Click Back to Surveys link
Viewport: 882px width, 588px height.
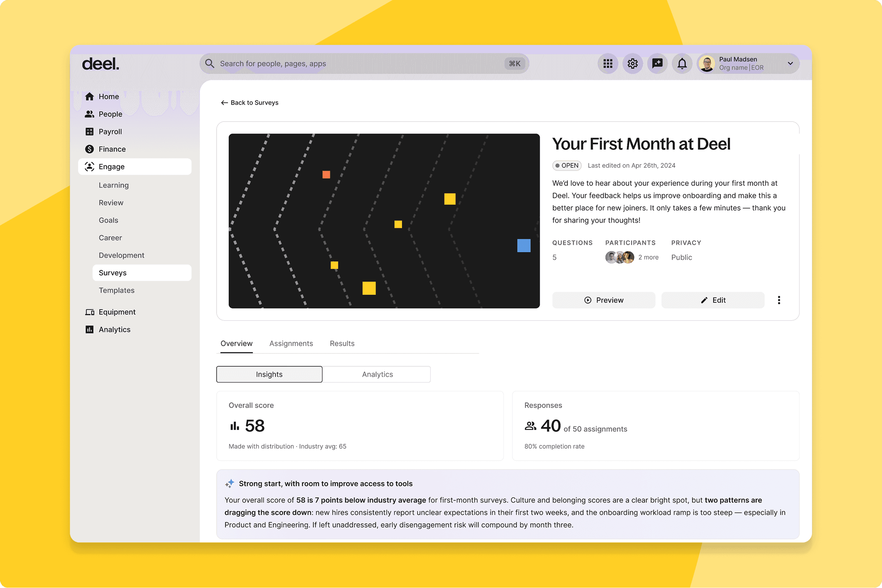[x=250, y=103]
